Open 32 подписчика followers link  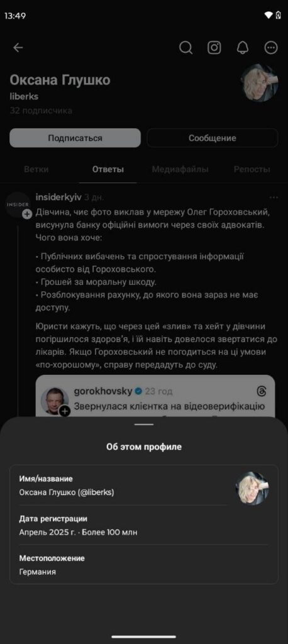click(41, 111)
